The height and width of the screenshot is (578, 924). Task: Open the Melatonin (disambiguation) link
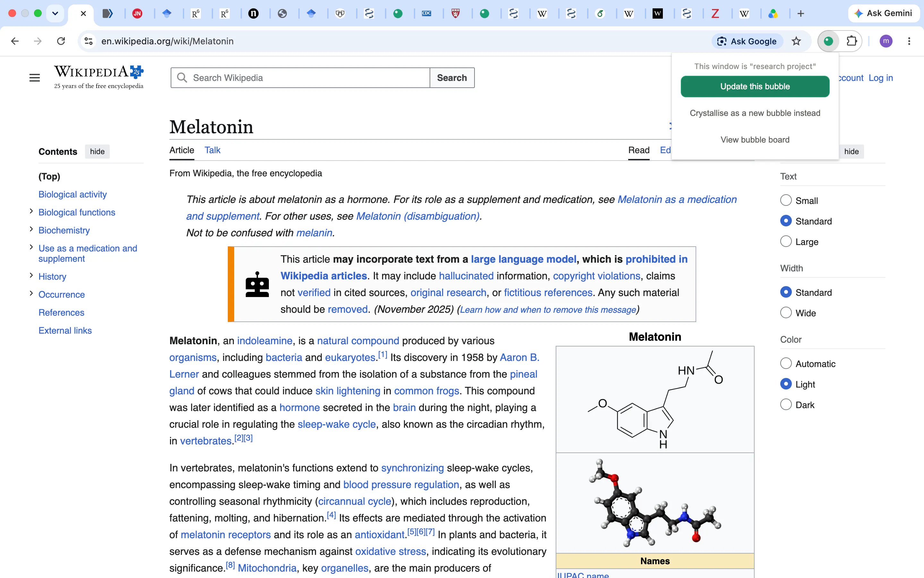point(418,216)
